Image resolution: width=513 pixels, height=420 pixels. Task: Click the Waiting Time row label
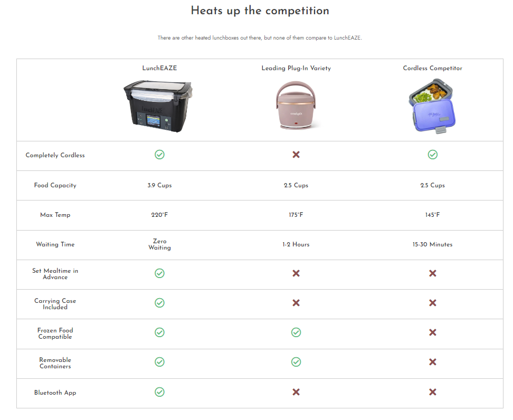[x=55, y=244]
